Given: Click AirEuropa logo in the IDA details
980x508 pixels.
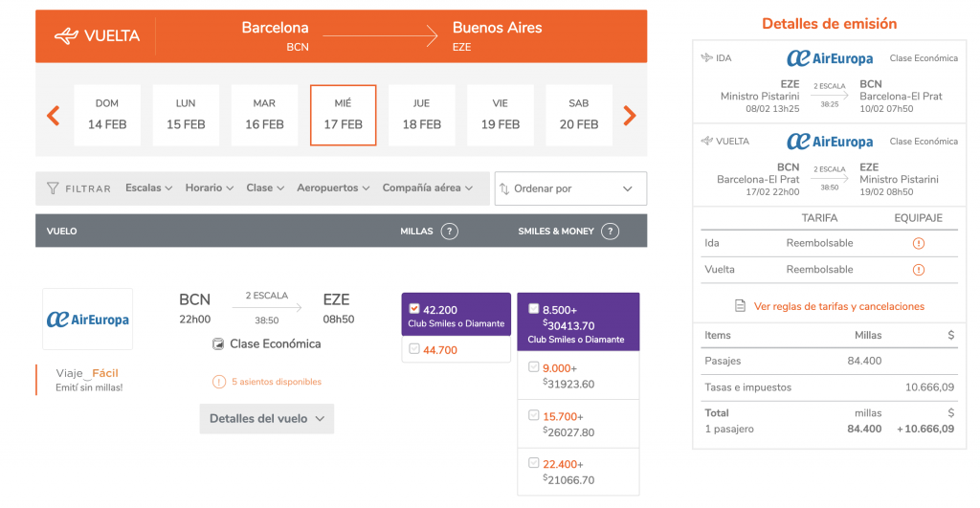Looking at the screenshot, I should pyautogui.click(x=830, y=58).
